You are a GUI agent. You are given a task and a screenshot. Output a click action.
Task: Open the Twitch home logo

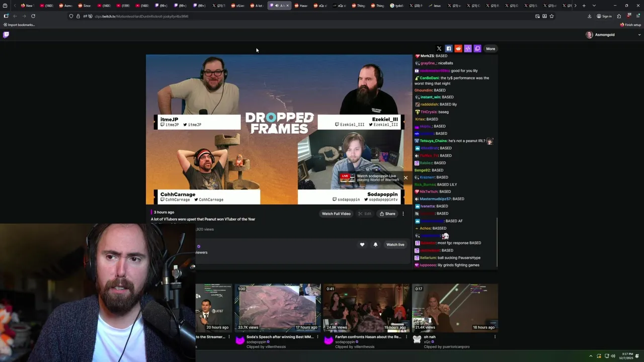point(6,35)
